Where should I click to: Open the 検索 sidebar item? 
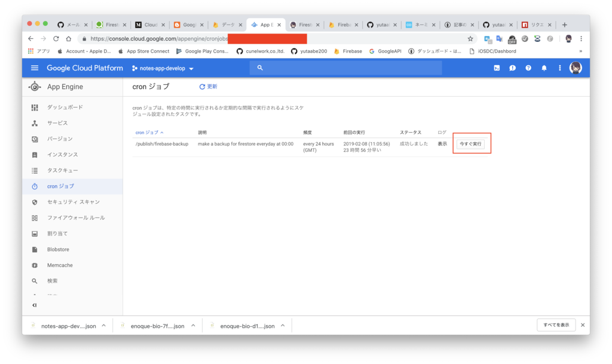(72, 281)
